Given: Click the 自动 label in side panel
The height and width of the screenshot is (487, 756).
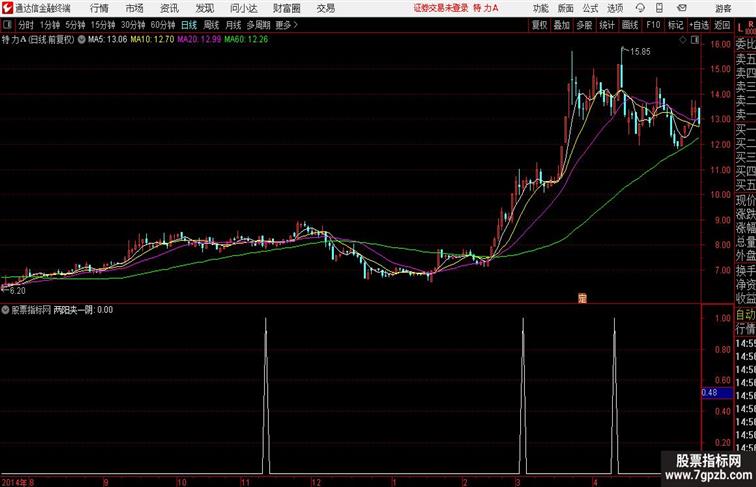Looking at the screenshot, I should (x=745, y=315).
